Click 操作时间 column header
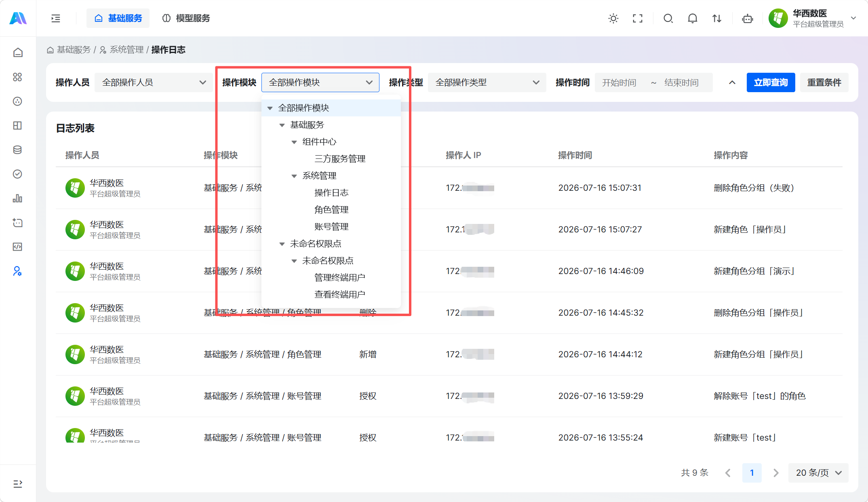 [x=575, y=155]
